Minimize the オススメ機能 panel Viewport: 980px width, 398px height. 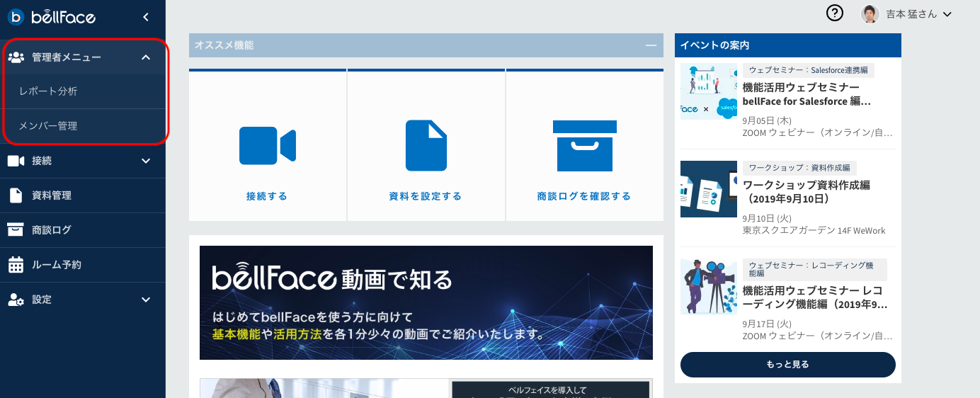coord(651,45)
